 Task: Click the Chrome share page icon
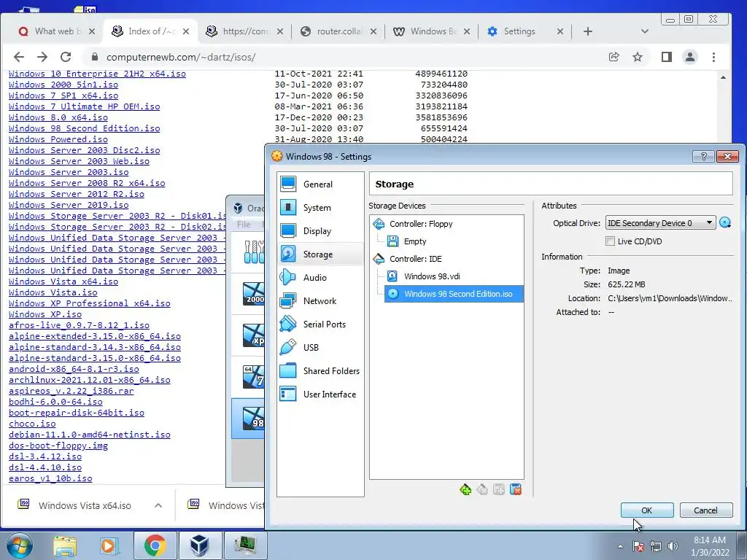(614, 57)
